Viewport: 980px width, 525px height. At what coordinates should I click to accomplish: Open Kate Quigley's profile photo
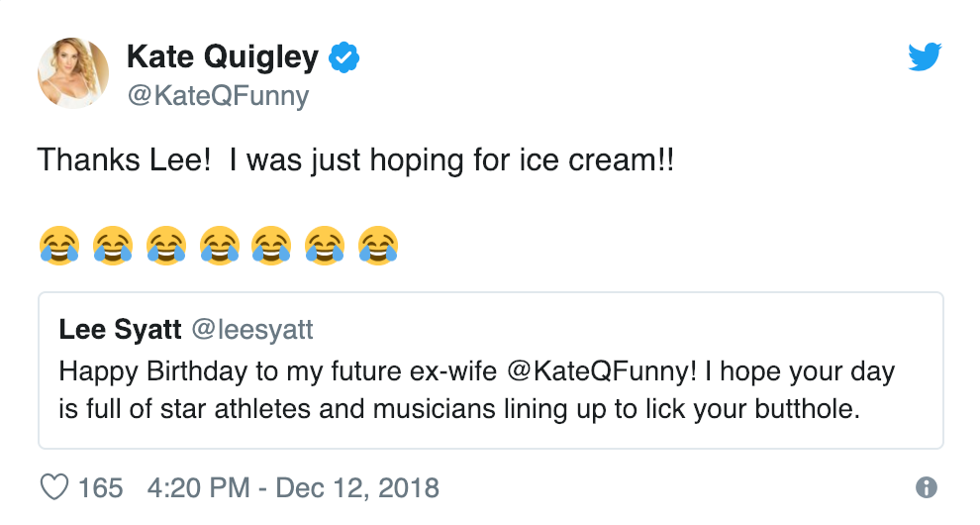(x=73, y=73)
